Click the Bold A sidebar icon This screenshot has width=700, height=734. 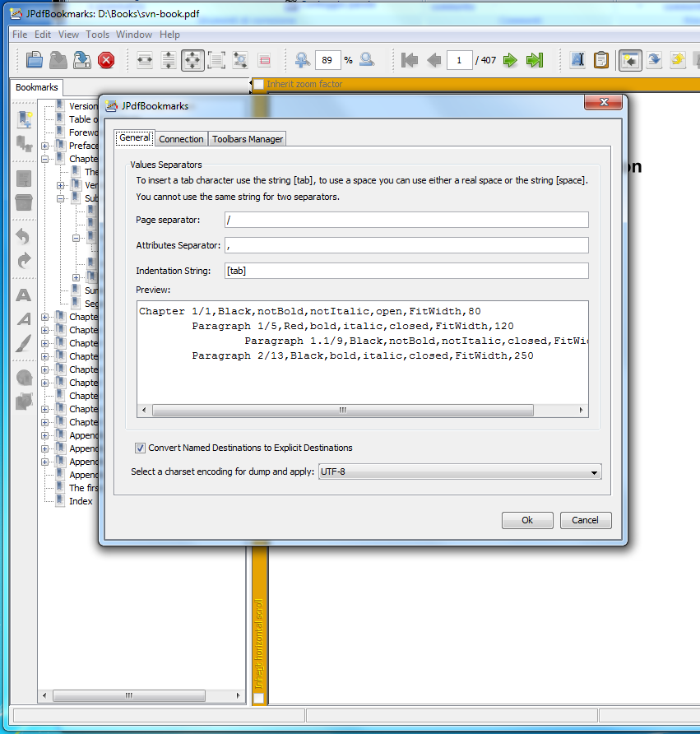[23, 295]
